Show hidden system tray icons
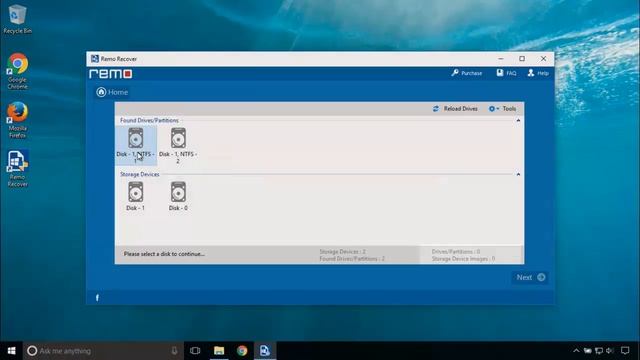 point(576,351)
